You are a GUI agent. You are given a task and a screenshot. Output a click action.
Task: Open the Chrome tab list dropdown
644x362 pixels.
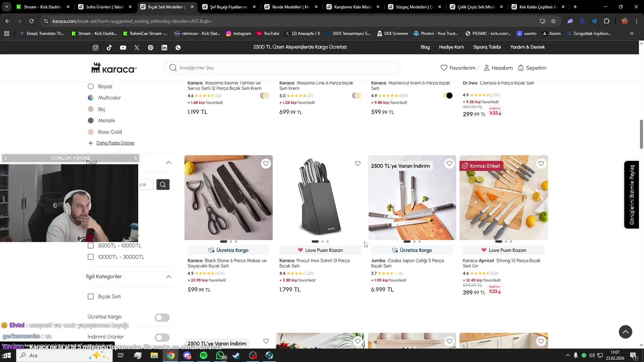point(6,7)
